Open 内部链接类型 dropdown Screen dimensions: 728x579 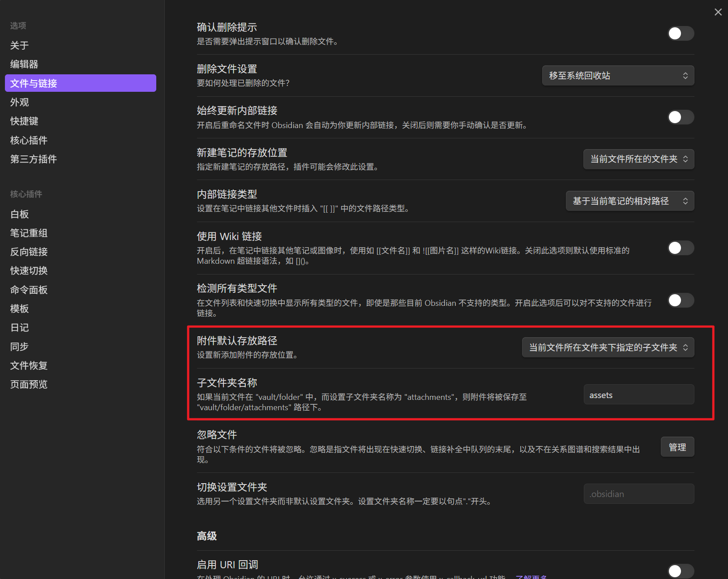point(630,201)
